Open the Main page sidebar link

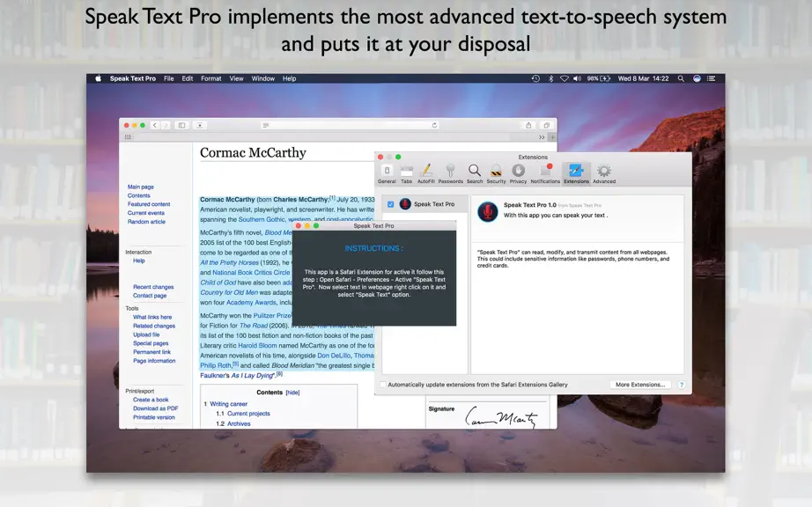click(x=140, y=187)
